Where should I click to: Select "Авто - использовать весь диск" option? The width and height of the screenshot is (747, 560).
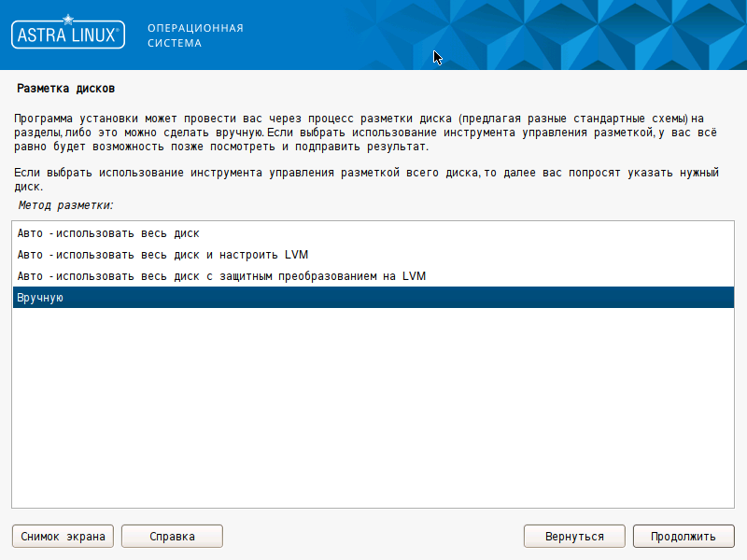coord(108,233)
